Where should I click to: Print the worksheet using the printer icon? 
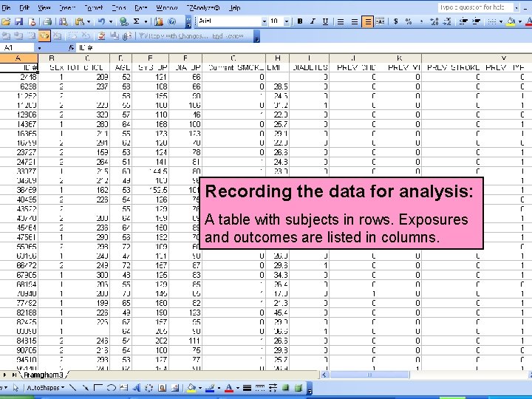[47, 21]
